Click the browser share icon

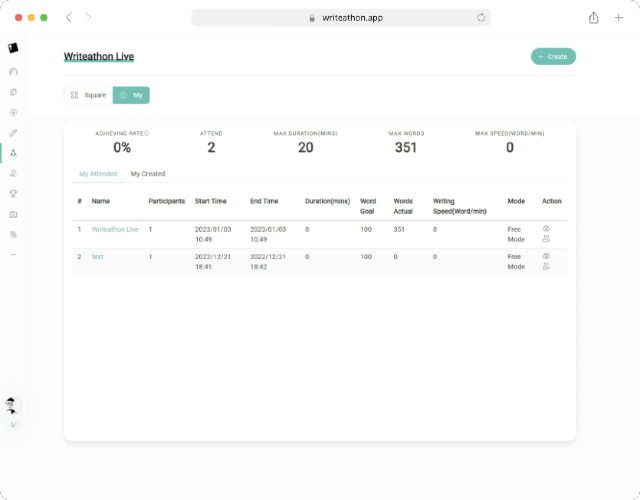click(x=593, y=18)
